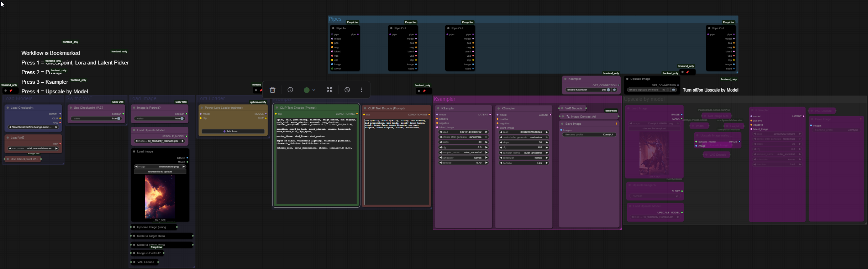
Task: Open the node color picker dropdown
Action: 309,90
